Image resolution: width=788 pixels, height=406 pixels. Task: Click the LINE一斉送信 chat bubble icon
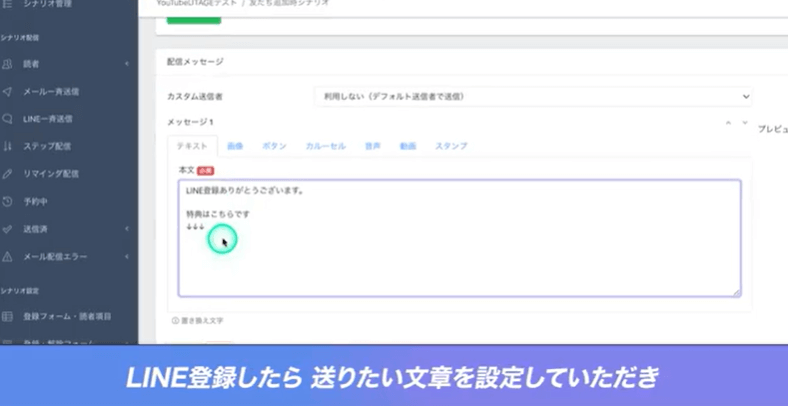pyautogui.click(x=8, y=119)
